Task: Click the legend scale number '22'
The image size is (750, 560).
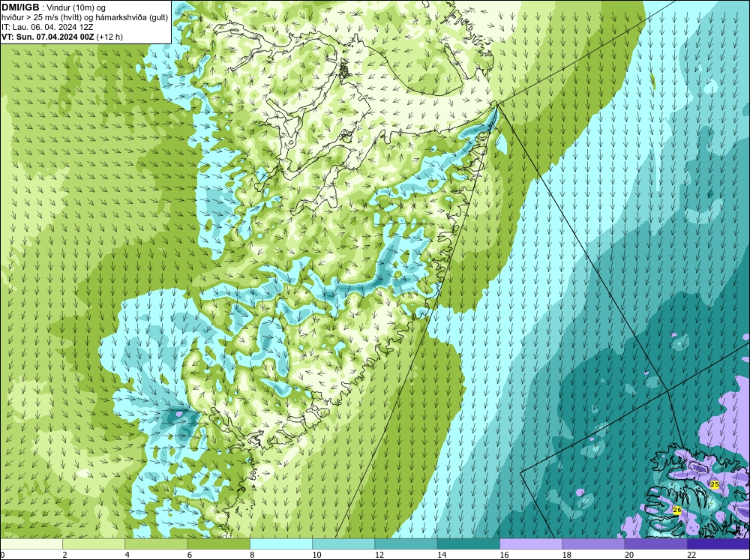Action: pos(691,555)
